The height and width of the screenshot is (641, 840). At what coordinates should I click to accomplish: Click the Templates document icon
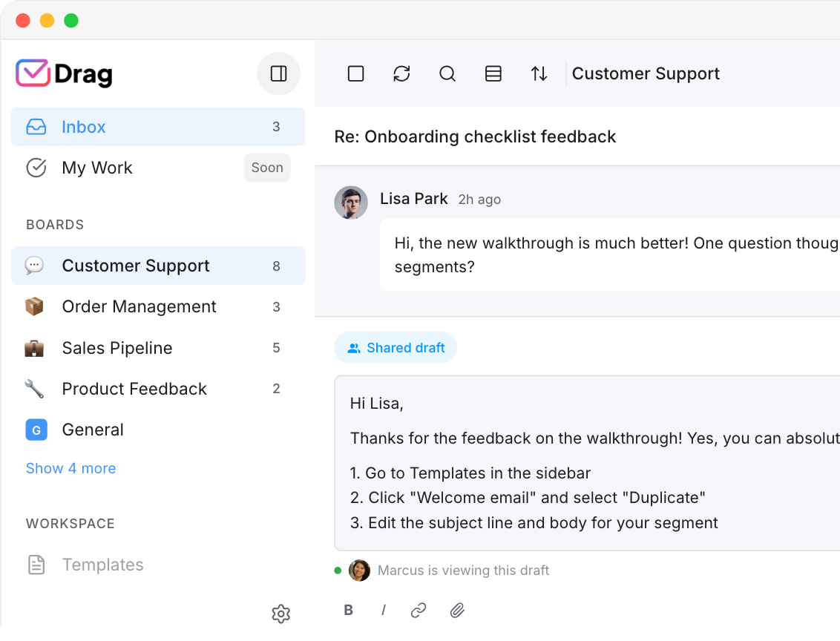tap(36, 565)
